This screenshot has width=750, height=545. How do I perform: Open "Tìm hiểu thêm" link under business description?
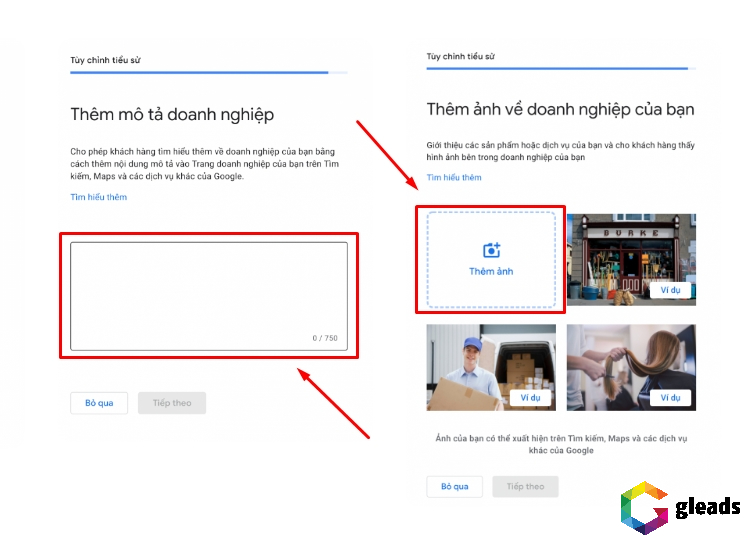pyautogui.click(x=98, y=197)
